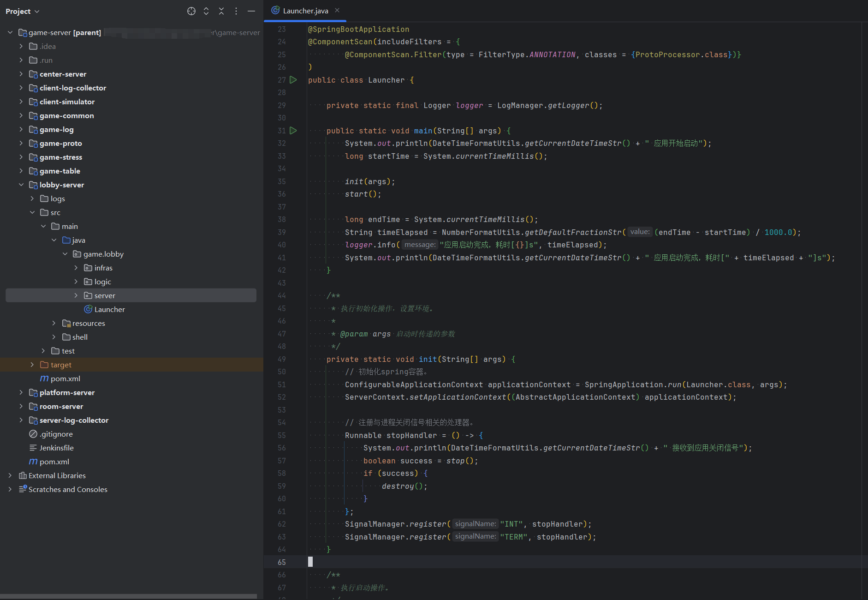Run the main method via gutter icon
Screen dimensions: 868x600
point(293,131)
